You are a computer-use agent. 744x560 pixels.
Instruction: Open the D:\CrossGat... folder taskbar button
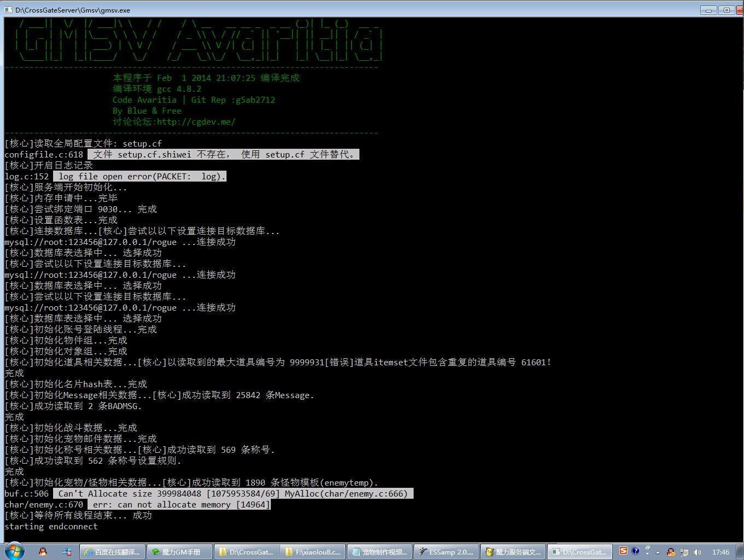(246, 552)
